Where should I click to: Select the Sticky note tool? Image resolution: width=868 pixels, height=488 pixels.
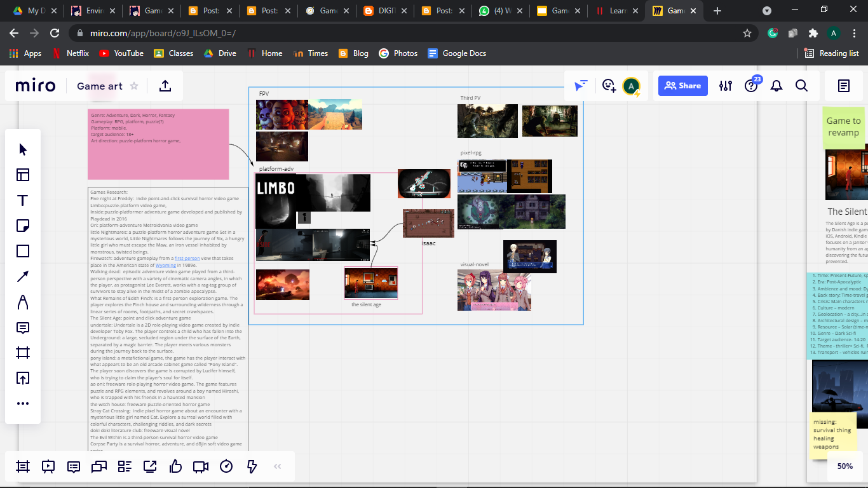point(23,226)
